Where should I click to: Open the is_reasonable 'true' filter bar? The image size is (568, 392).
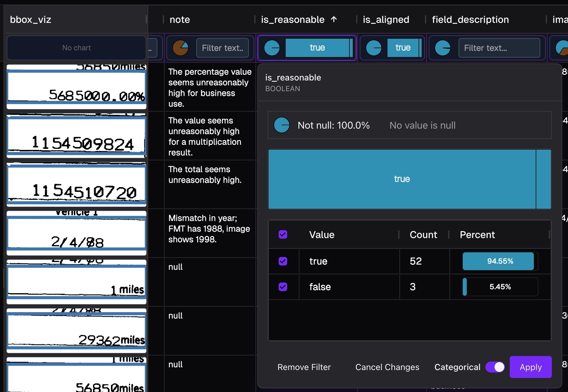(x=317, y=48)
